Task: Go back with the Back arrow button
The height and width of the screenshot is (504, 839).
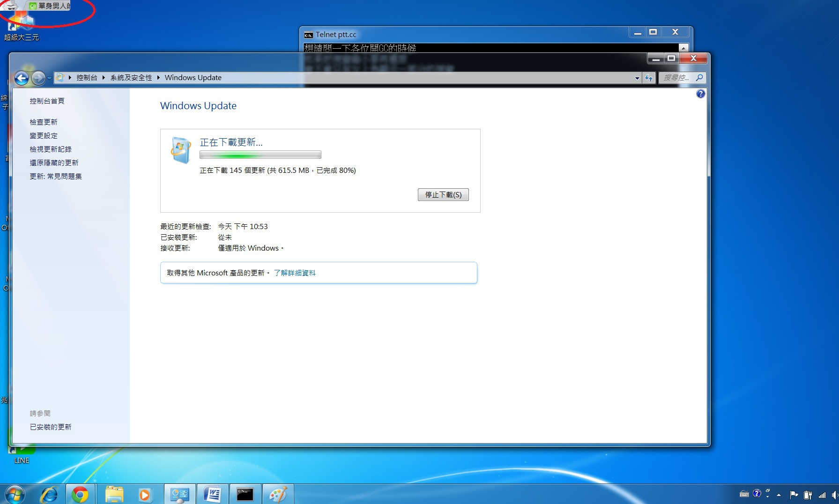Action: pyautogui.click(x=22, y=78)
